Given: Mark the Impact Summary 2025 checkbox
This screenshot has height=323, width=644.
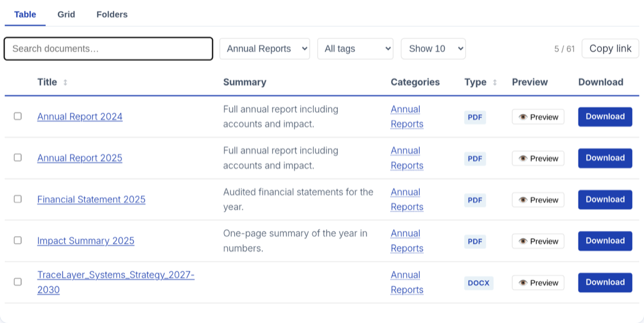Looking at the screenshot, I should (x=18, y=240).
